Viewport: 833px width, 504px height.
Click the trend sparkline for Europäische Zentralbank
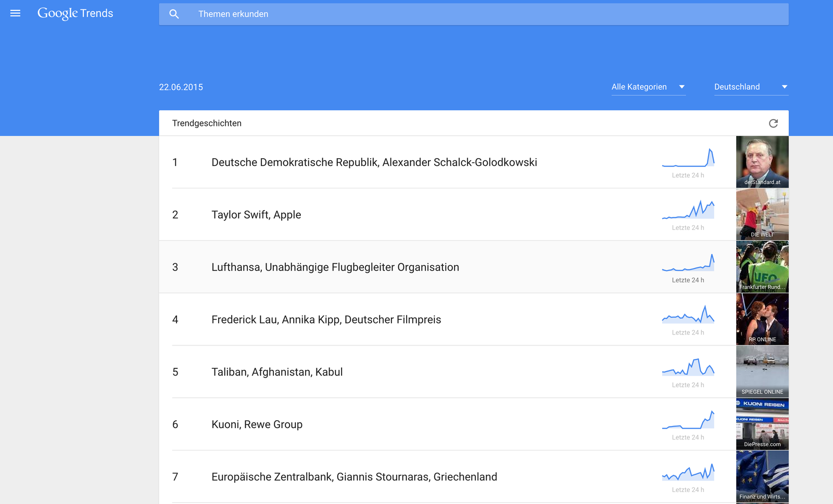[688, 472]
